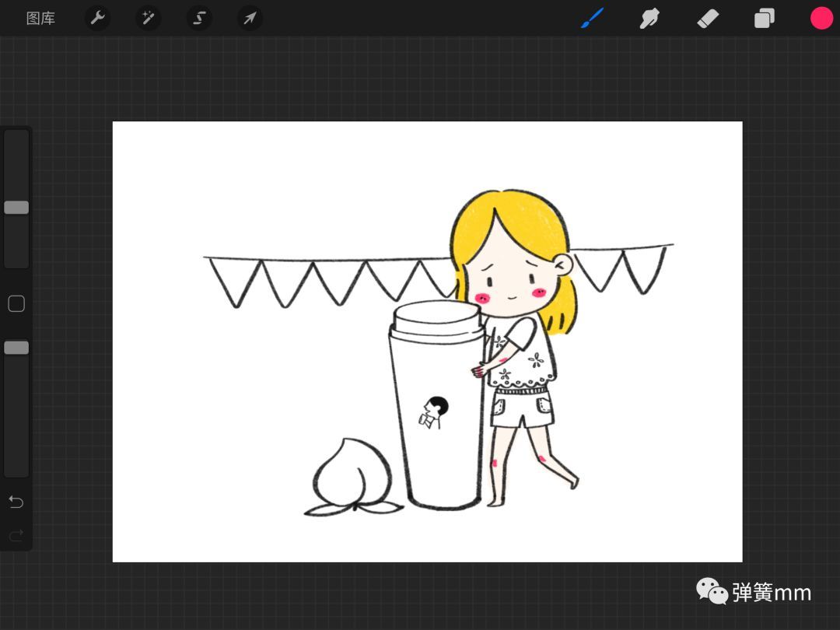The height and width of the screenshot is (630, 840).
Task: Open the Layers panel
Action: click(x=765, y=18)
